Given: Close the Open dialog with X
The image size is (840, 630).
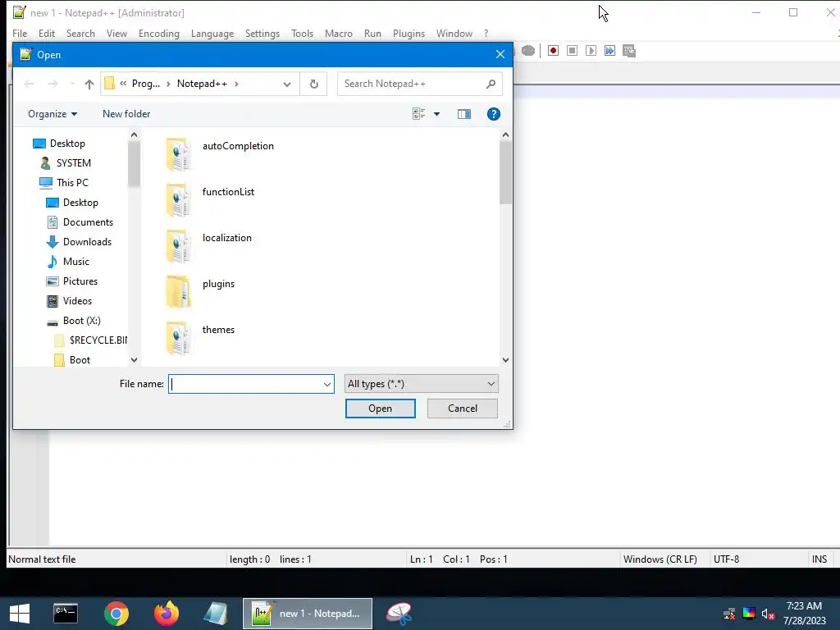Looking at the screenshot, I should (500, 55).
